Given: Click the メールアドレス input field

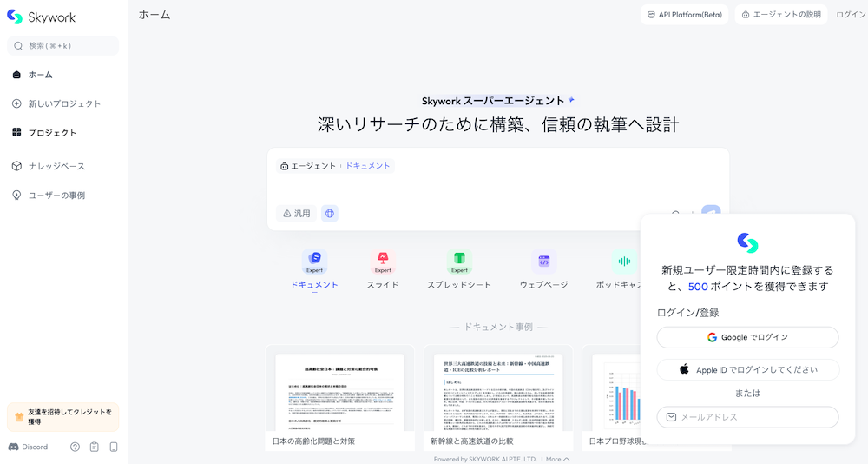Looking at the screenshot, I should [x=747, y=417].
